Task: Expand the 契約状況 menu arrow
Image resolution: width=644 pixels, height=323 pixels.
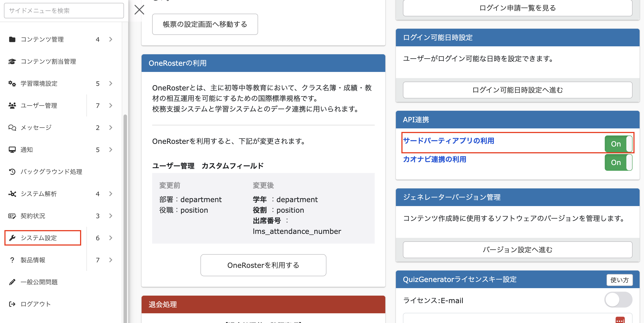Action: pyautogui.click(x=111, y=216)
